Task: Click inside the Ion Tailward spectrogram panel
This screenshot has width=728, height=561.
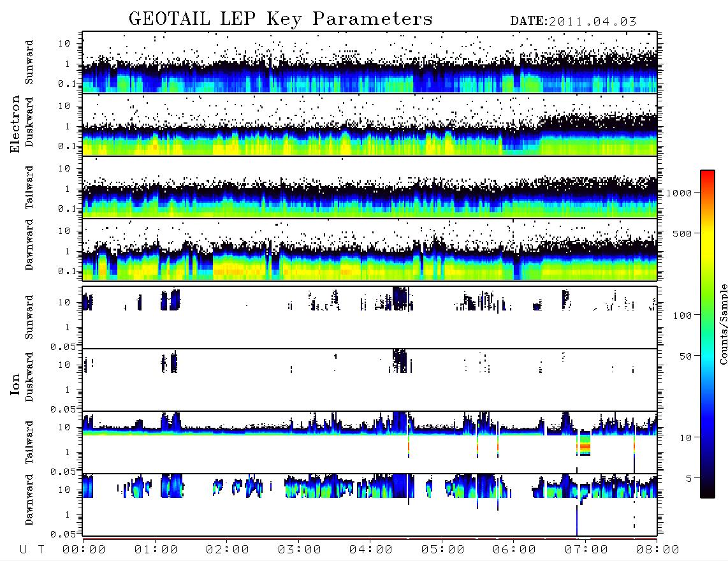Action: tap(370, 442)
